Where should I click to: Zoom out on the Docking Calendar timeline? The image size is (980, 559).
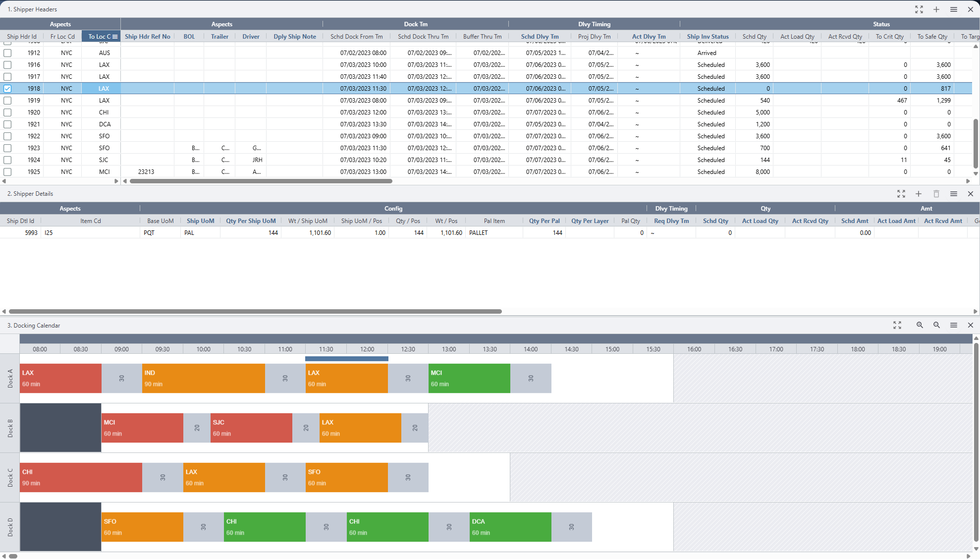pos(936,325)
